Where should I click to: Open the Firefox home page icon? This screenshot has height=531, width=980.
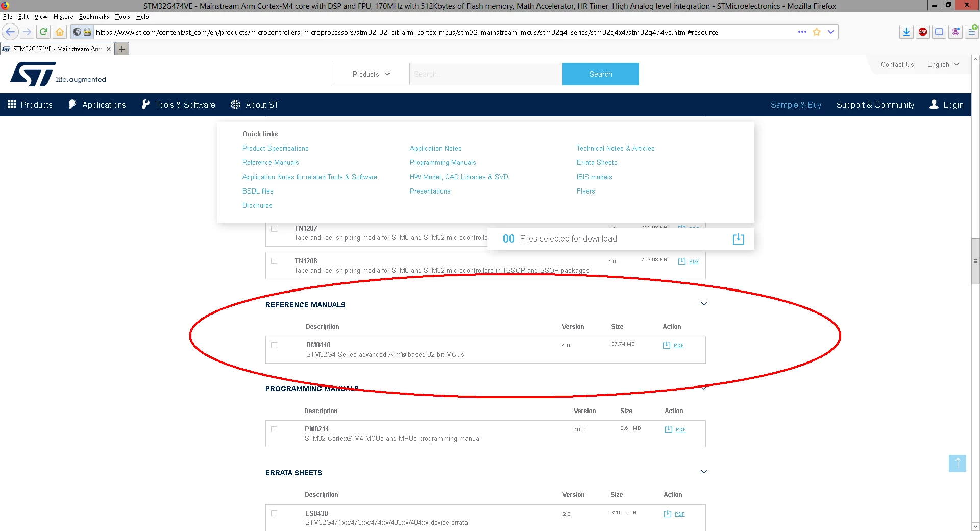tap(60, 32)
